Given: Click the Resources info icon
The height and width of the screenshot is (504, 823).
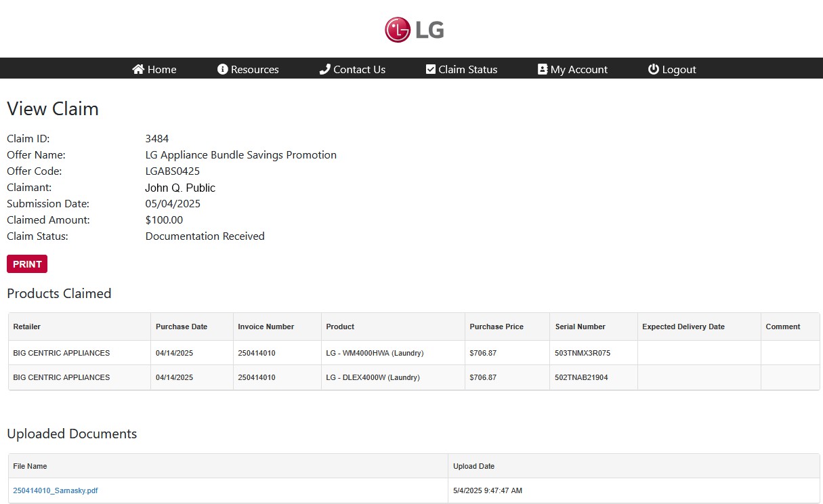Looking at the screenshot, I should pyautogui.click(x=222, y=69).
